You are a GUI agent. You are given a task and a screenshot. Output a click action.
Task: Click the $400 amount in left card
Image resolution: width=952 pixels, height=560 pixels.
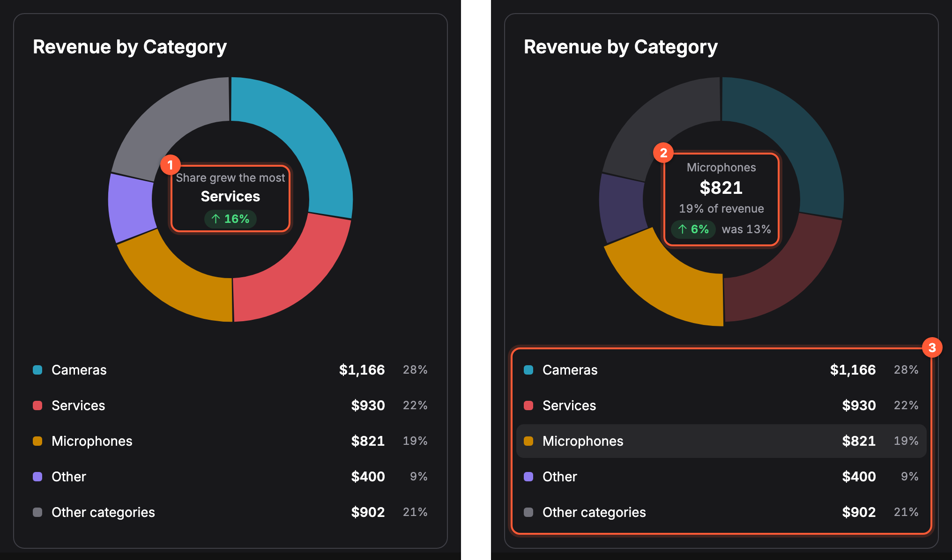(368, 477)
